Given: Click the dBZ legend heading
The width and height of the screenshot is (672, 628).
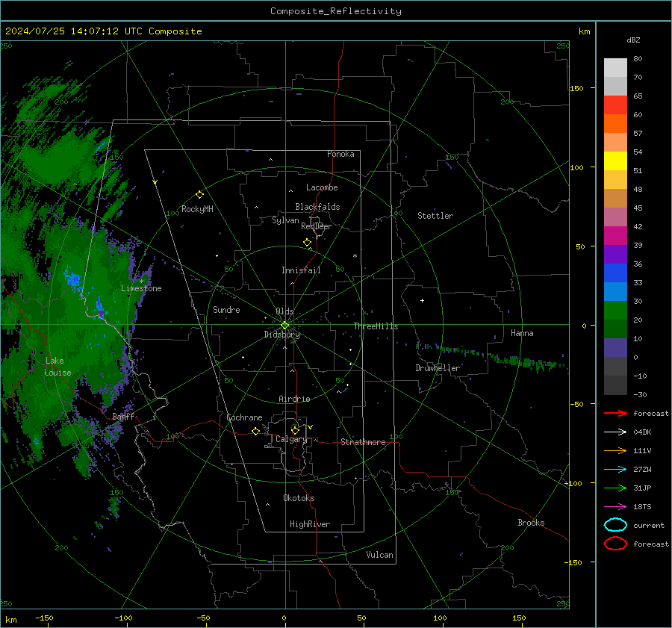Looking at the screenshot, I should [x=633, y=40].
